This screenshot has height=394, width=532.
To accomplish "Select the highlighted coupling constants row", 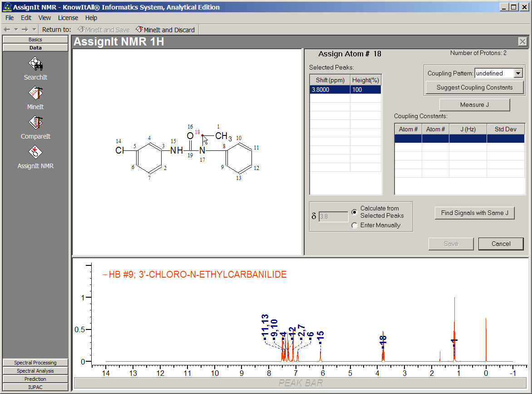I will [x=459, y=139].
